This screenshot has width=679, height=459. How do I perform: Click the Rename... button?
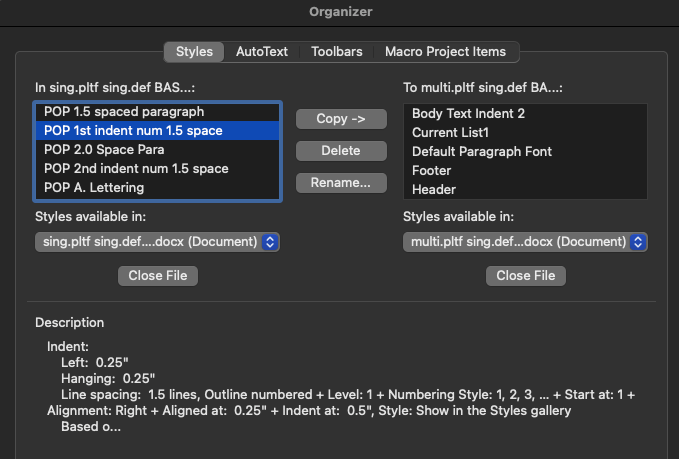pyautogui.click(x=341, y=183)
